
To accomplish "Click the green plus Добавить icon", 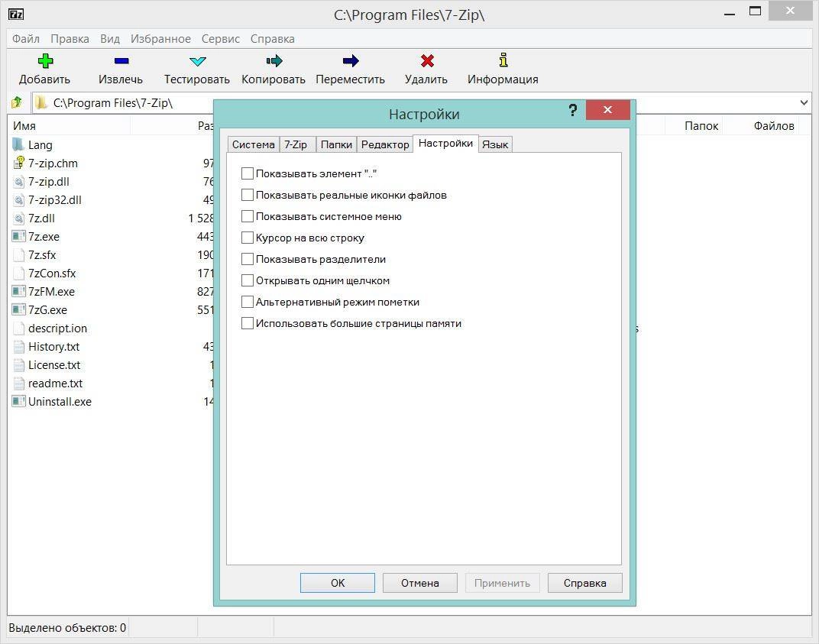I will (45, 61).
